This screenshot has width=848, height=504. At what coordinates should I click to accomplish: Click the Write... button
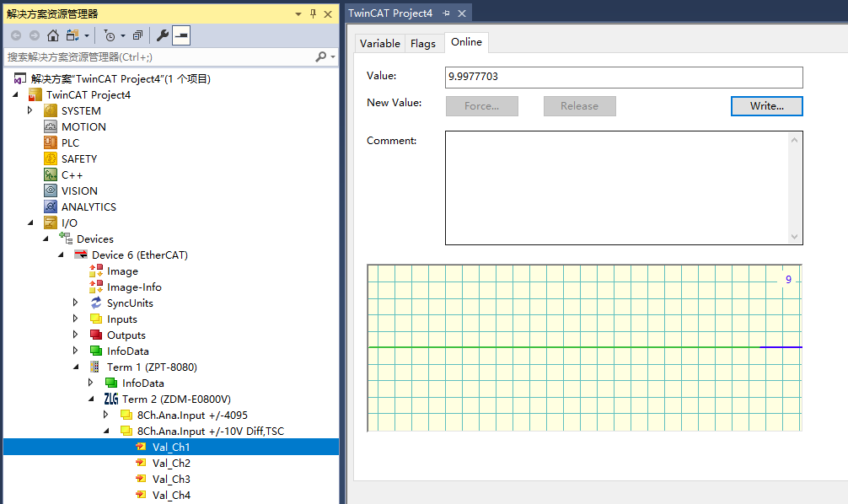766,106
